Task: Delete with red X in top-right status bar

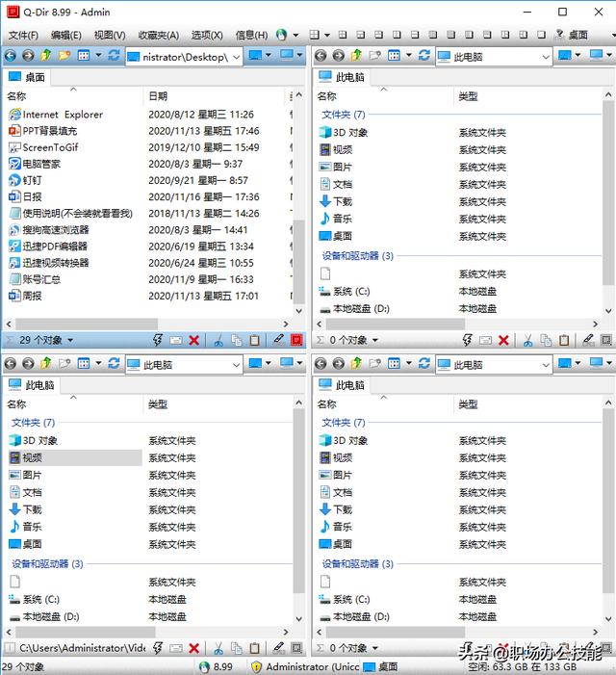Action: [x=503, y=341]
